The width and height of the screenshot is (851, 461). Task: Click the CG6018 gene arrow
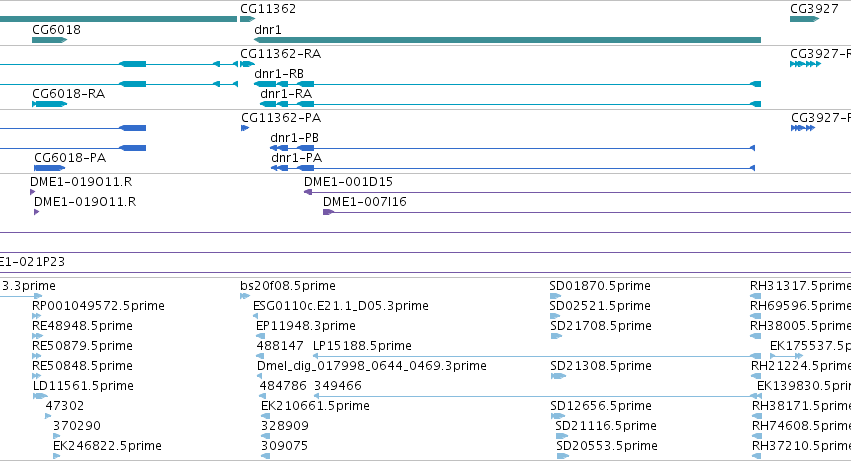coord(49,40)
